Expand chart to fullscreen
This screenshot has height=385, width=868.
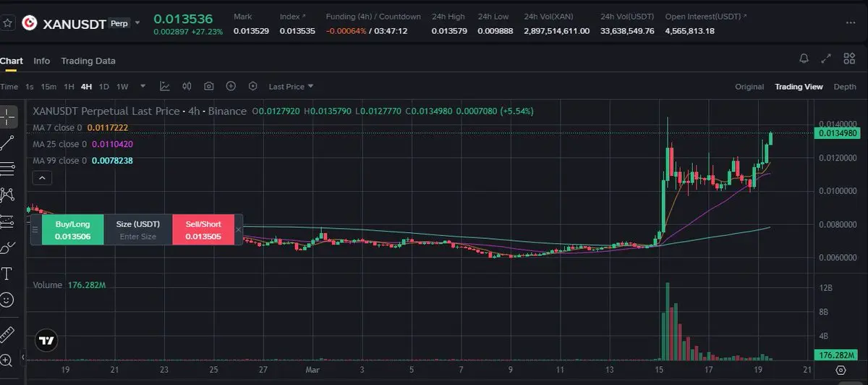827,59
